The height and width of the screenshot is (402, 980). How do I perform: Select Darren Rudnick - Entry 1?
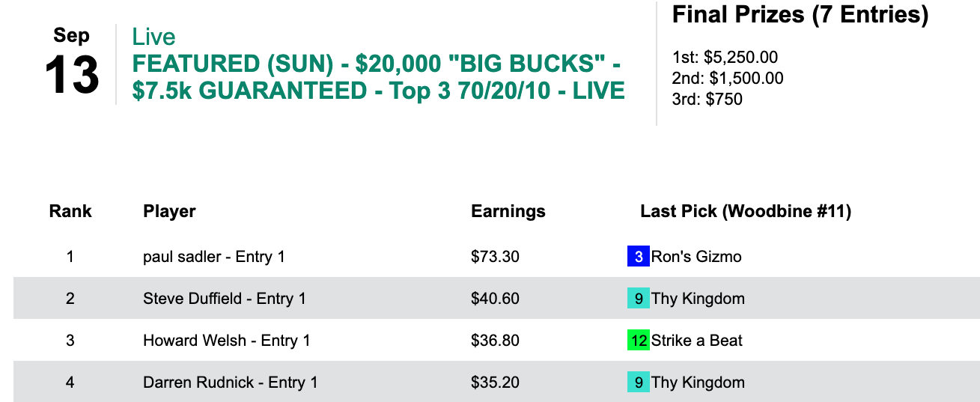230,383
